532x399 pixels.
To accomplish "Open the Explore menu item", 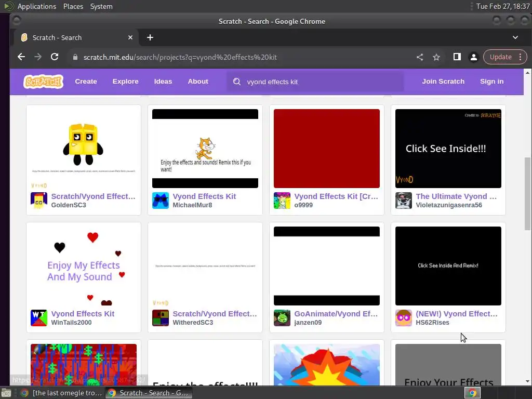I will pos(126,82).
